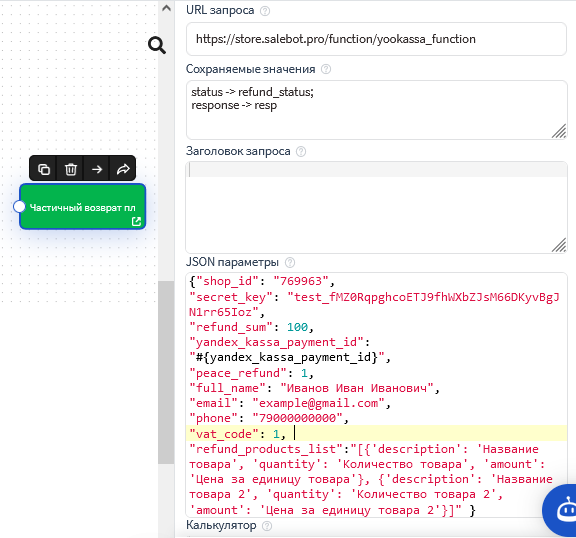Click into Сохраняемые значения text area

coord(376,110)
